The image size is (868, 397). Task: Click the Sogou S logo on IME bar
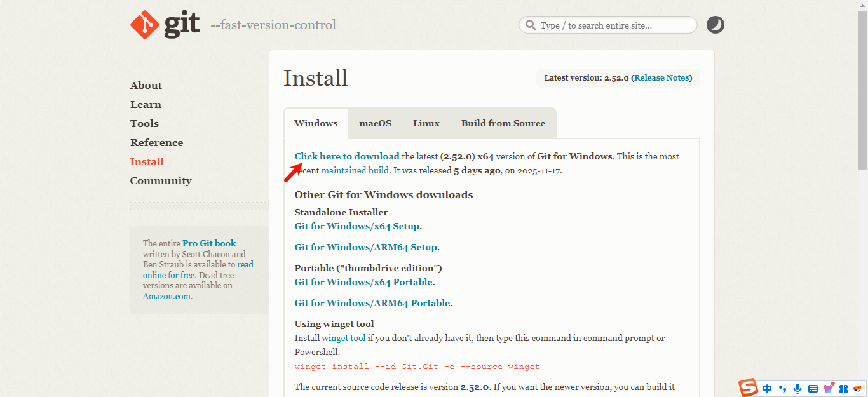coord(749,387)
